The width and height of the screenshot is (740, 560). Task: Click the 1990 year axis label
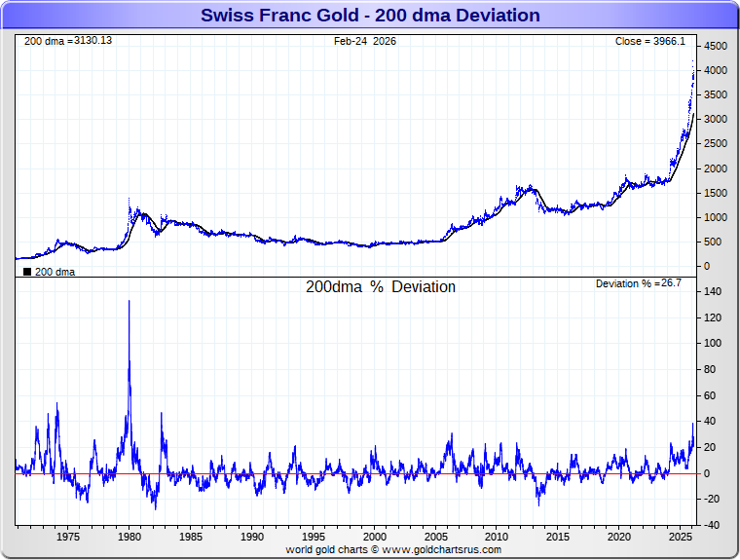tap(252, 537)
